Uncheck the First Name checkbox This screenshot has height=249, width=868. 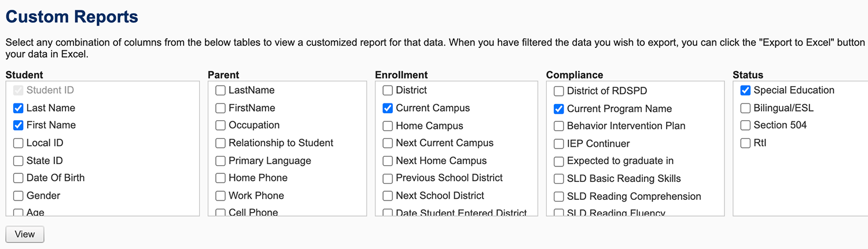point(19,125)
